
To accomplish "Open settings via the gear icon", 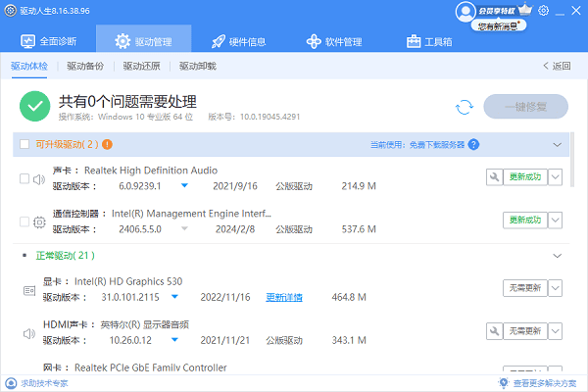I will point(544,9).
